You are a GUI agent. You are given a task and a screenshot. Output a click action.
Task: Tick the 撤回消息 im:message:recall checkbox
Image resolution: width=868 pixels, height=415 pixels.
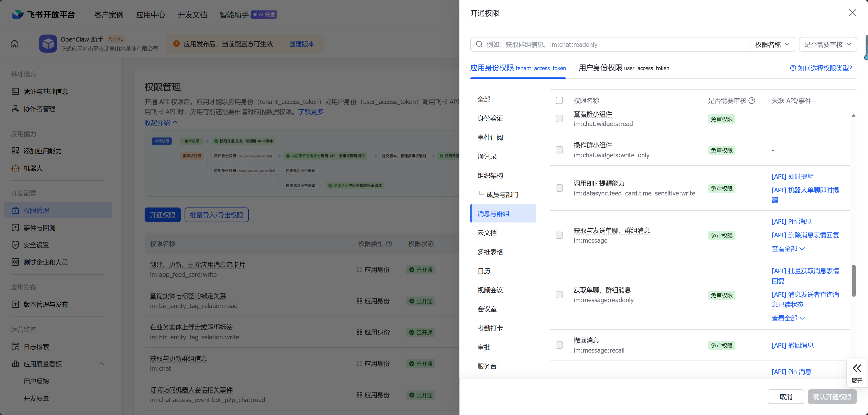(x=559, y=345)
